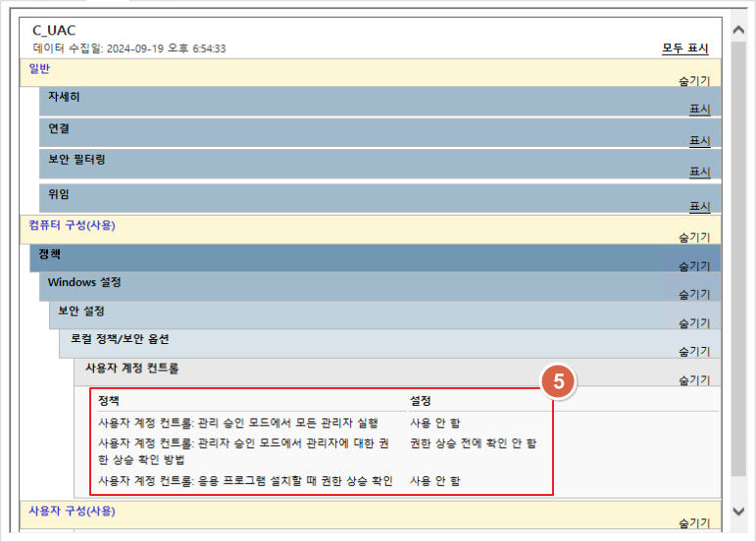Select the 'C_UAC' report title
This screenshot has width=756, height=542.
click(54, 30)
